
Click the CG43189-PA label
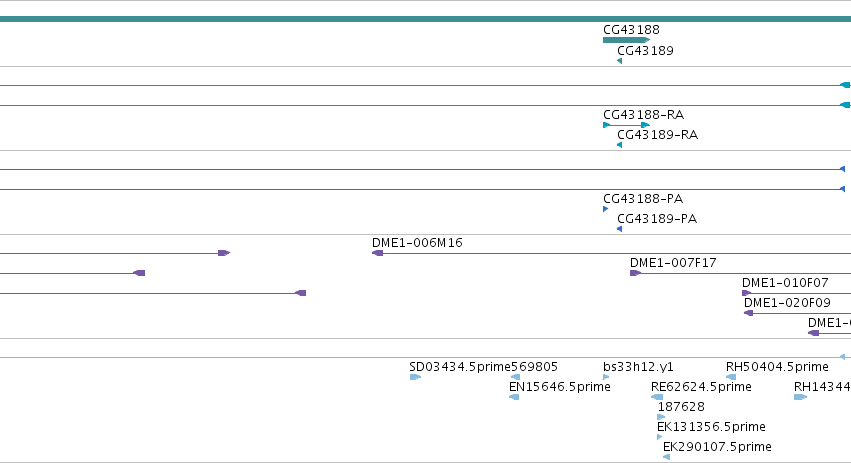click(657, 219)
